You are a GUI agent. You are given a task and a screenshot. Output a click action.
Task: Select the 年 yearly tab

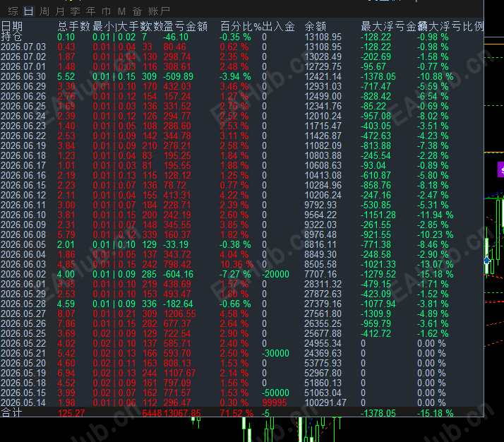pyautogui.click(x=90, y=11)
